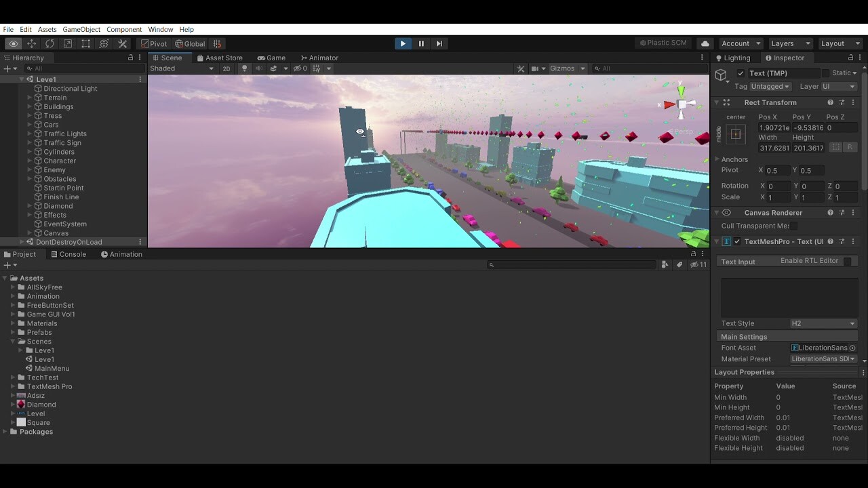Image resolution: width=868 pixels, height=488 pixels.
Task: Open the Text Style H2 dropdown
Action: 823,323
